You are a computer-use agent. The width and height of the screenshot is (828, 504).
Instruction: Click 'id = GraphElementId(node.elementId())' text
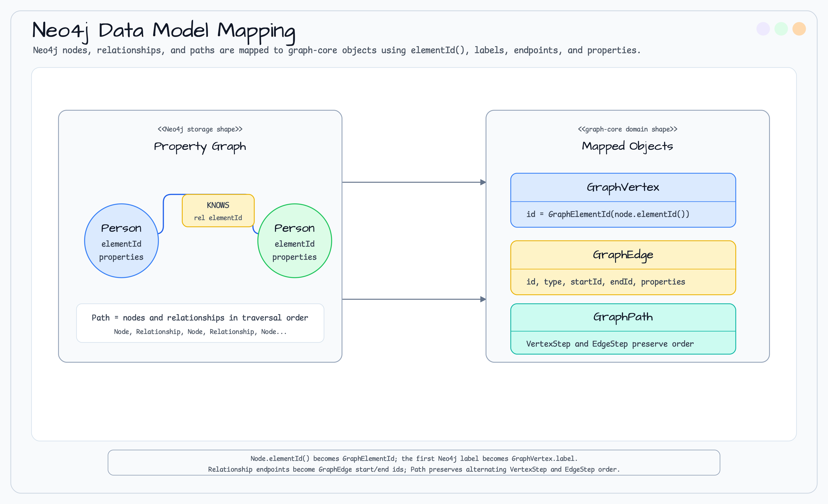coord(607,214)
